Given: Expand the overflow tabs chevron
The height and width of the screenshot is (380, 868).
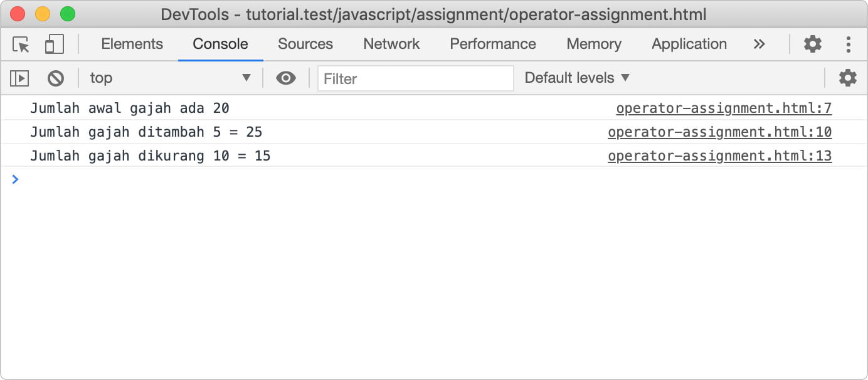Looking at the screenshot, I should [x=760, y=44].
